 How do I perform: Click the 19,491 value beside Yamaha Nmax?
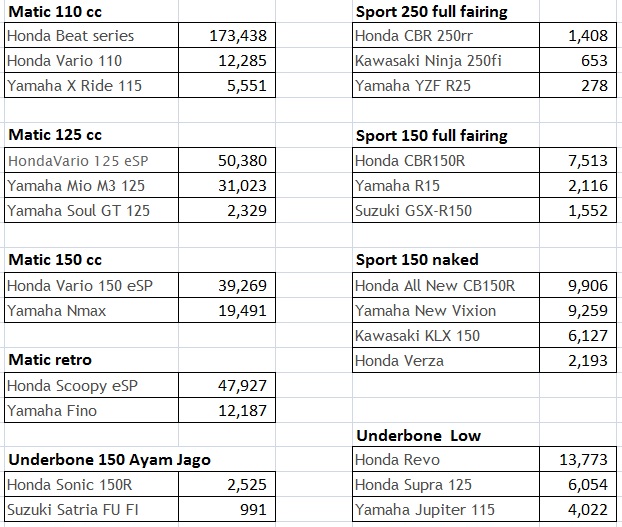(x=238, y=311)
